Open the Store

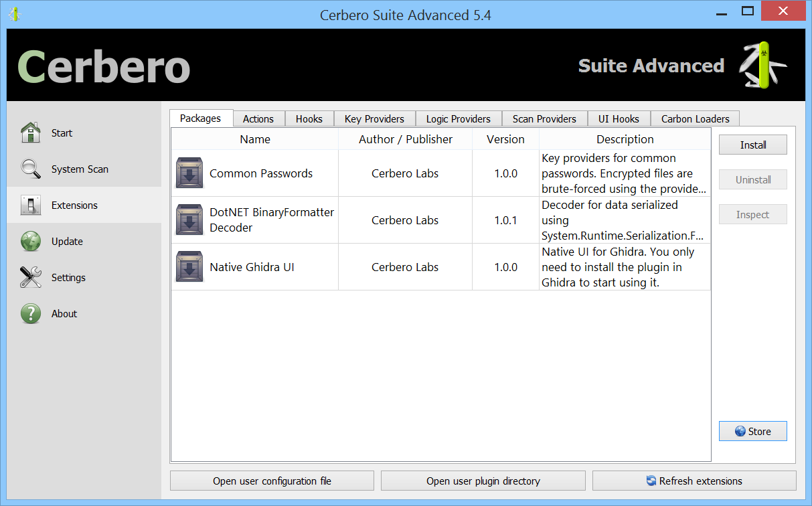753,431
